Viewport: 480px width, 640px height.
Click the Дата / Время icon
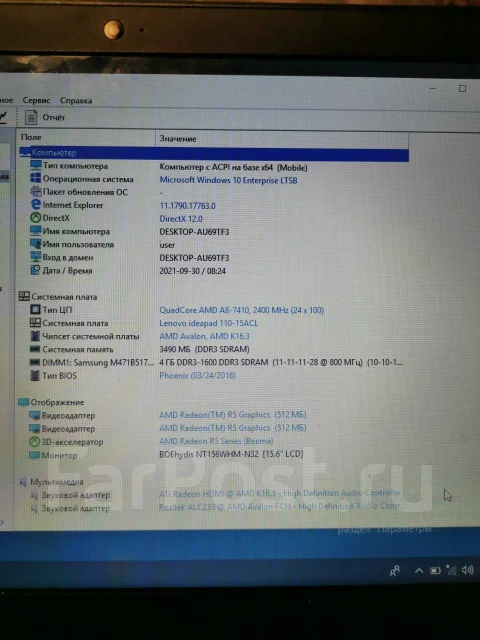coord(36,270)
